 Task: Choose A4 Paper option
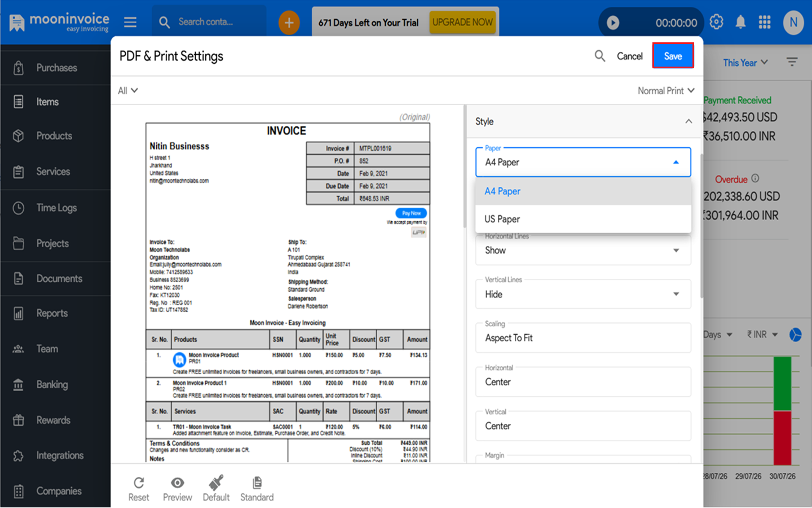[583, 191]
